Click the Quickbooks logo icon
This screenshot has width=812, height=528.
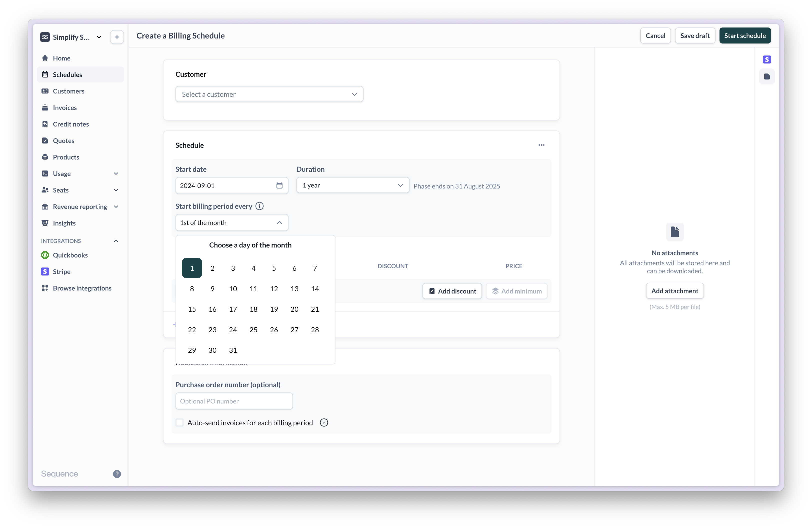coord(45,255)
